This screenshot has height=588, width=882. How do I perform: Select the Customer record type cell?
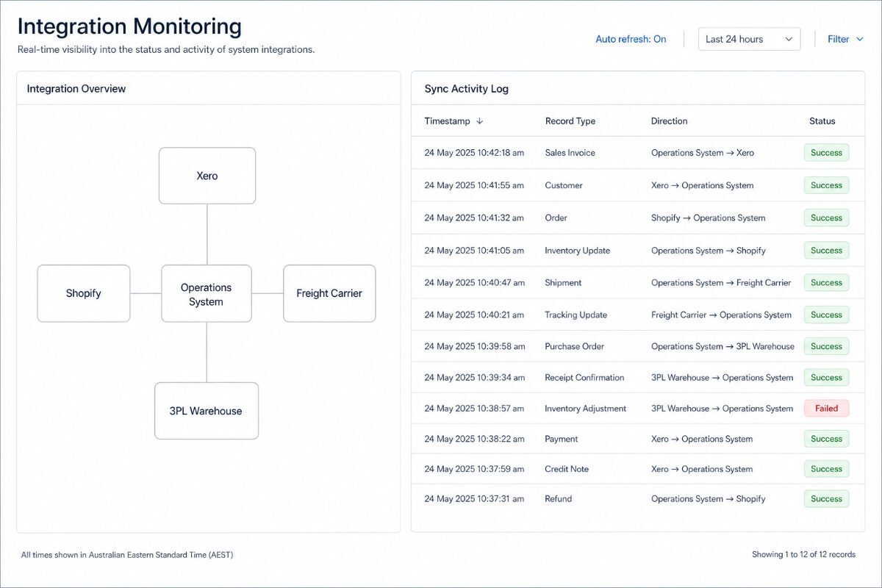pos(564,185)
